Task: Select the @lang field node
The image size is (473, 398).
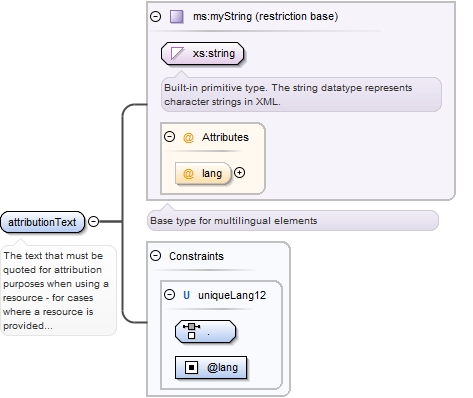Action: 211,368
